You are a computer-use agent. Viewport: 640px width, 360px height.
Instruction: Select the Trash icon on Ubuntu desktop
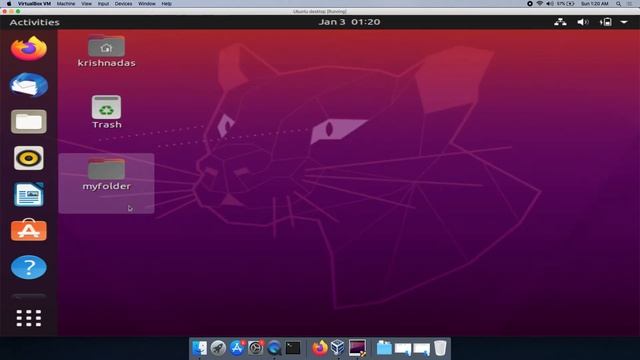107,112
